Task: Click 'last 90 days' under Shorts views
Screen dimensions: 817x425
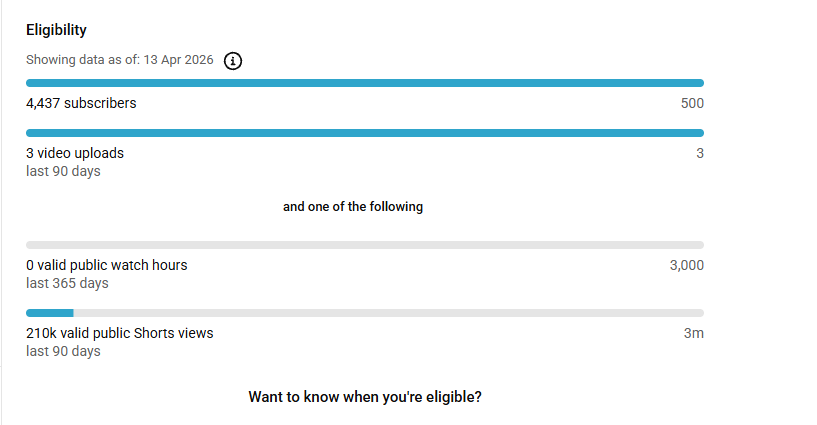Action: (63, 351)
